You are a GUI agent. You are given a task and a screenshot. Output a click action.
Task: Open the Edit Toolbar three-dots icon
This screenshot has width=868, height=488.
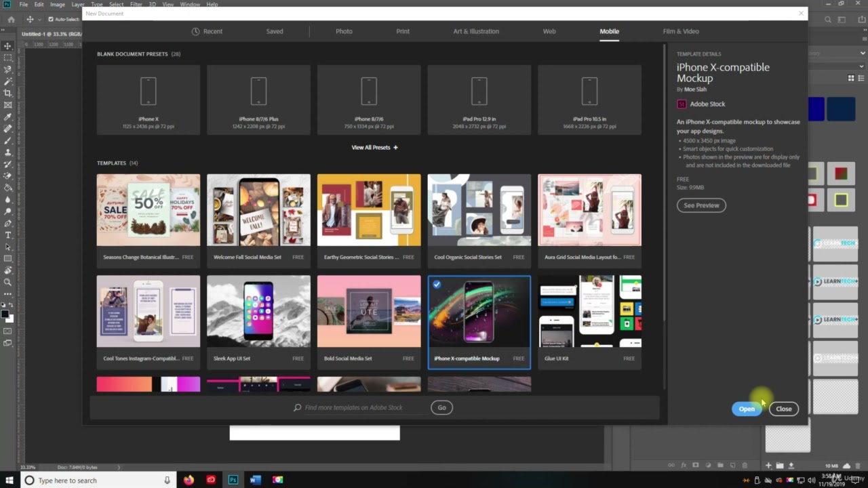(x=8, y=293)
